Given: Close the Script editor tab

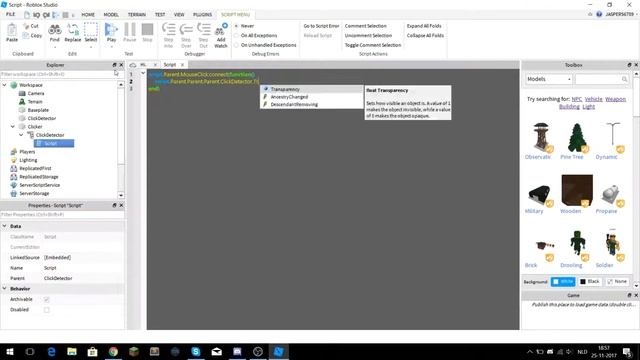Looking at the screenshot, I should [x=182, y=65].
